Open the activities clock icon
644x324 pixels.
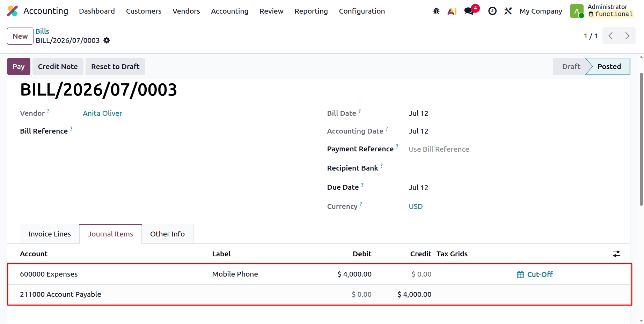pyautogui.click(x=492, y=11)
